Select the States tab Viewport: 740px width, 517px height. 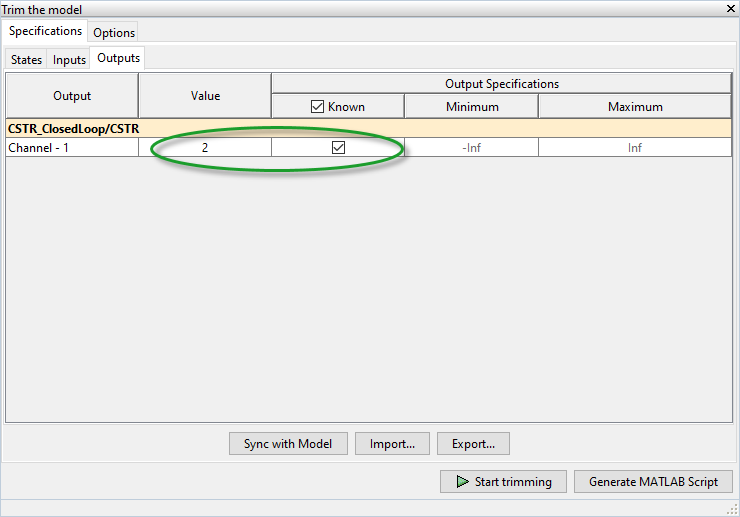(26, 60)
